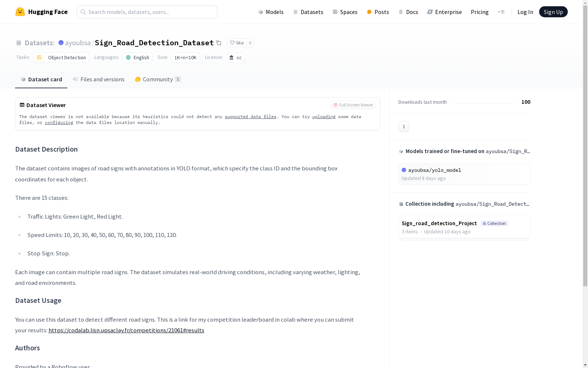
Task: Switch to the Files and versions tab
Action: [x=98, y=79]
